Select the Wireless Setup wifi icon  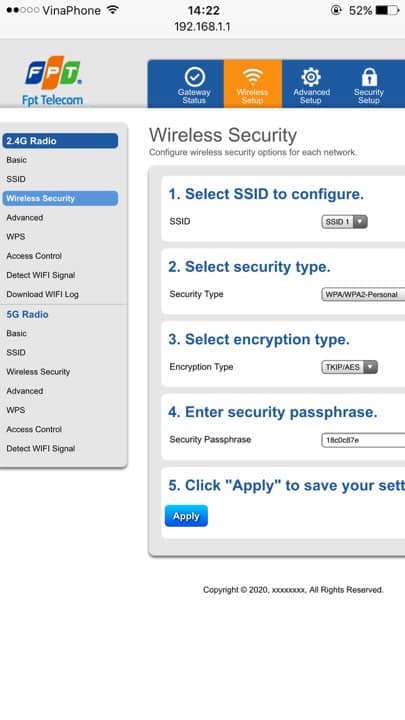253,76
